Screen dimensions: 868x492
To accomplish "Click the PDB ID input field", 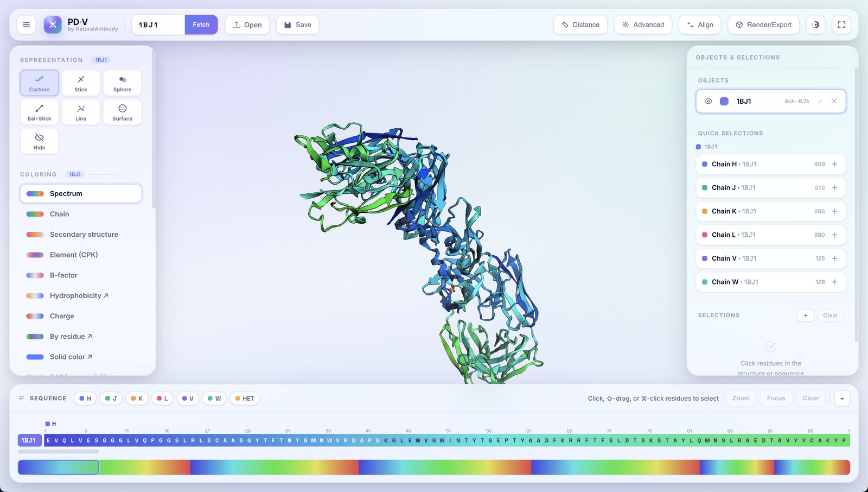I will 158,24.
